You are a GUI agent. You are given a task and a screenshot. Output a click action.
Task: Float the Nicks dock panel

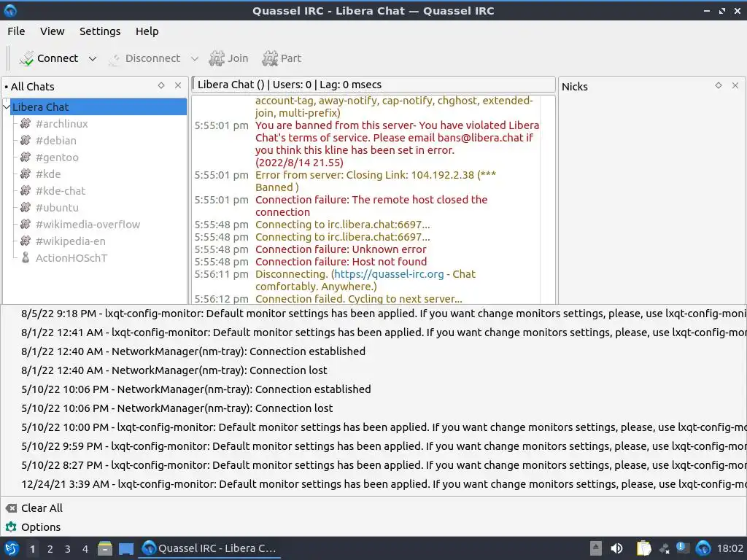(719, 85)
